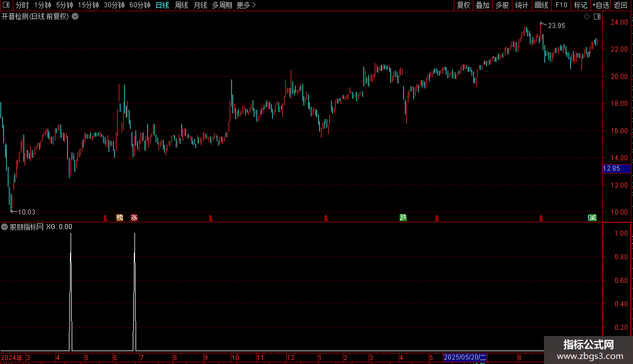Image resolution: width=633 pixels, height=364 pixels.
Task: Expand dropdown beside 股朋指标网 indicator
Action: (4, 227)
